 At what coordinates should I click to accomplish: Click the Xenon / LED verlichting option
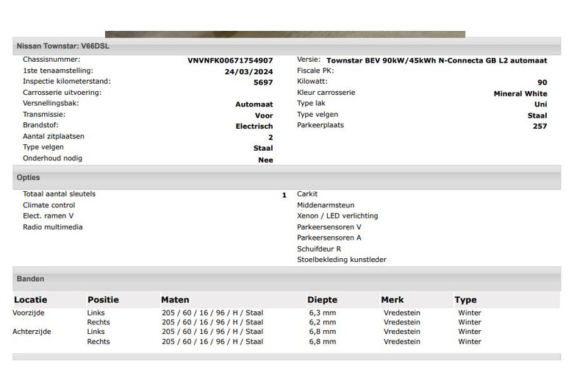click(337, 216)
